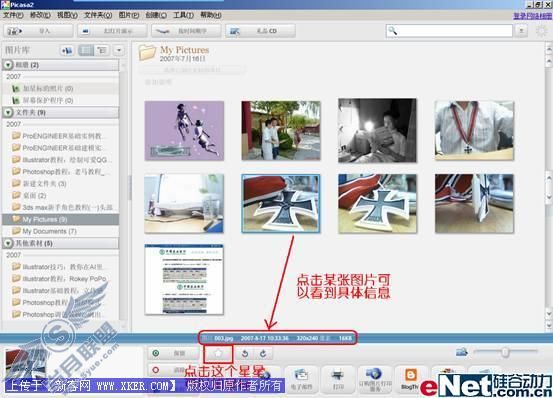Viewport: 553px width, 398px height.
Task: Click the order prints globe button
Action: click(x=375, y=379)
